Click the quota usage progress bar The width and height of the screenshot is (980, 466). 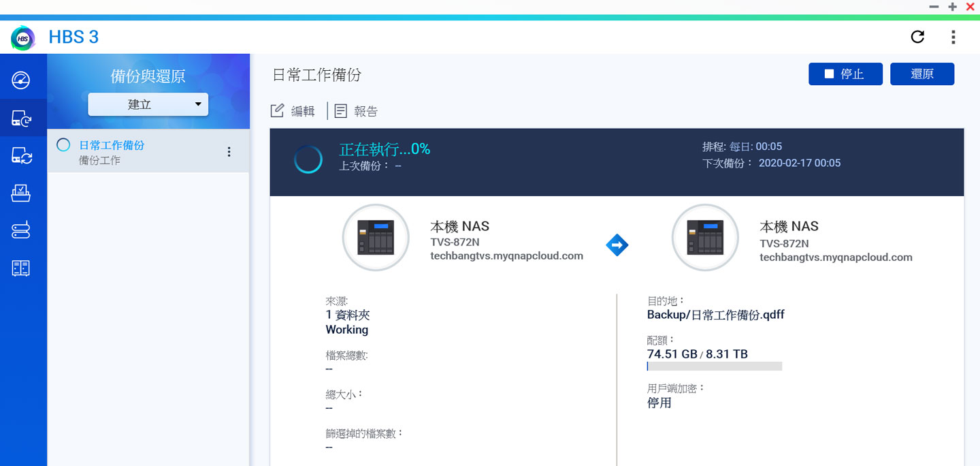[x=714, y=366]
